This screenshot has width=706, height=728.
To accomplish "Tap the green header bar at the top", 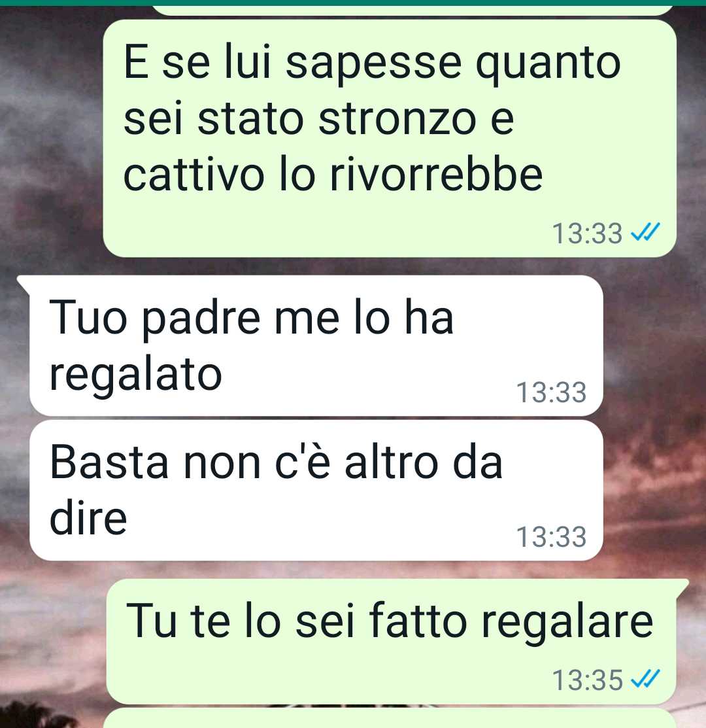I will pyautogui.click(x=353, y=3).
